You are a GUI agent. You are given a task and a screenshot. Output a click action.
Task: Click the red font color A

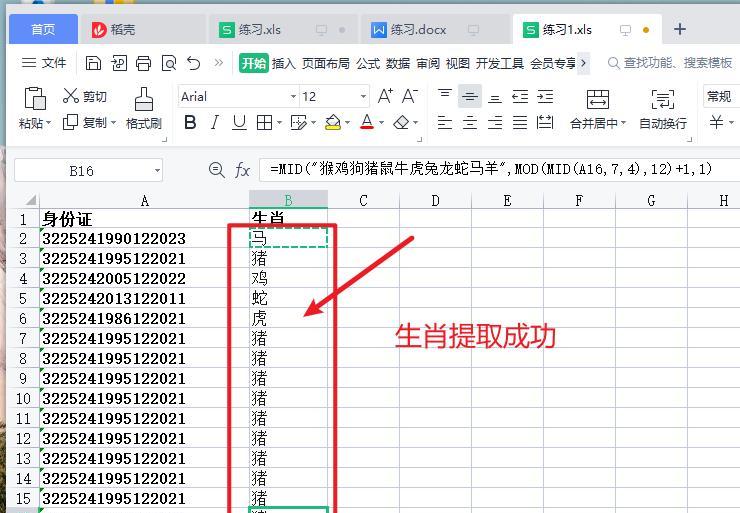[x=367, y=123]
